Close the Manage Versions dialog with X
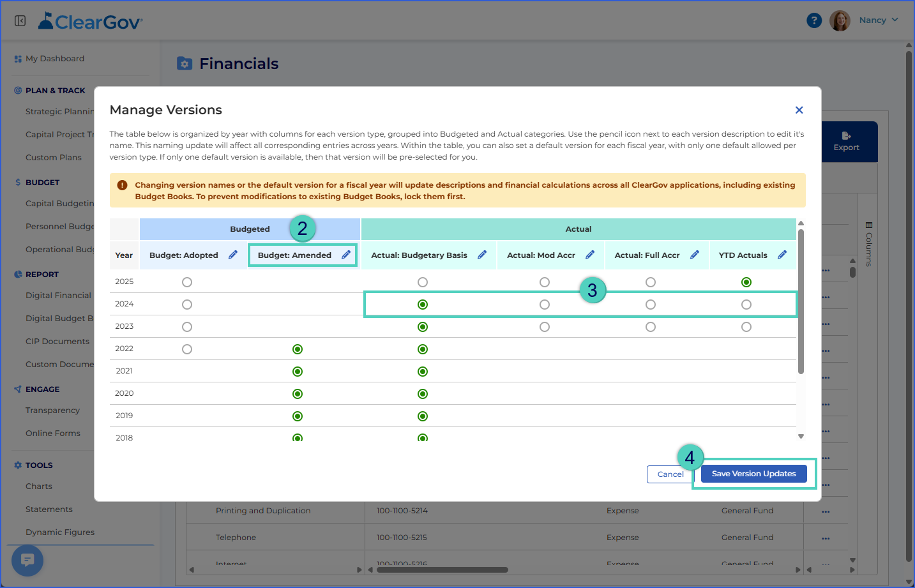 [799, 110]
